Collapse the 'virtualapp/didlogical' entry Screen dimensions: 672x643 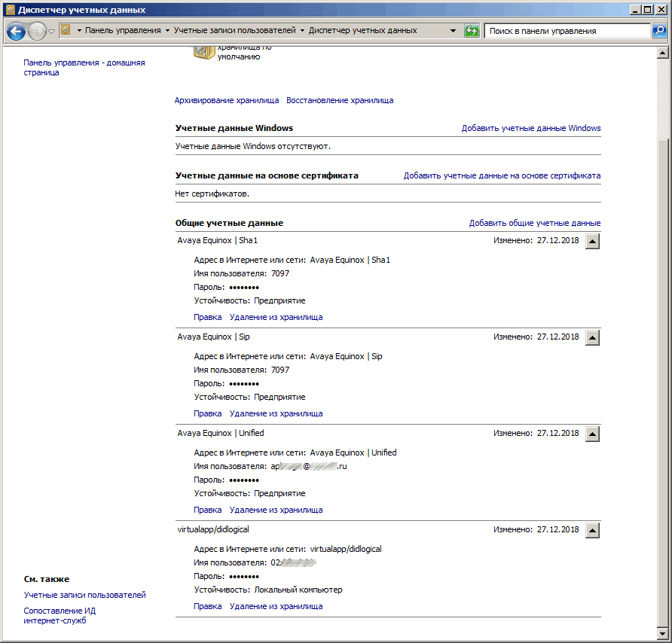pos(592,530)
